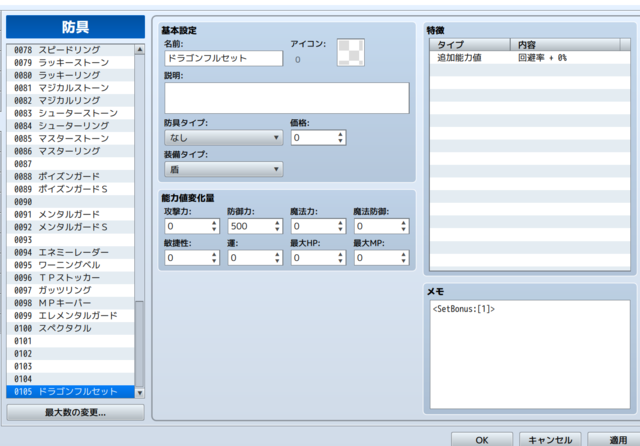Click the タイプ column header in 特徴

point(470,44)
